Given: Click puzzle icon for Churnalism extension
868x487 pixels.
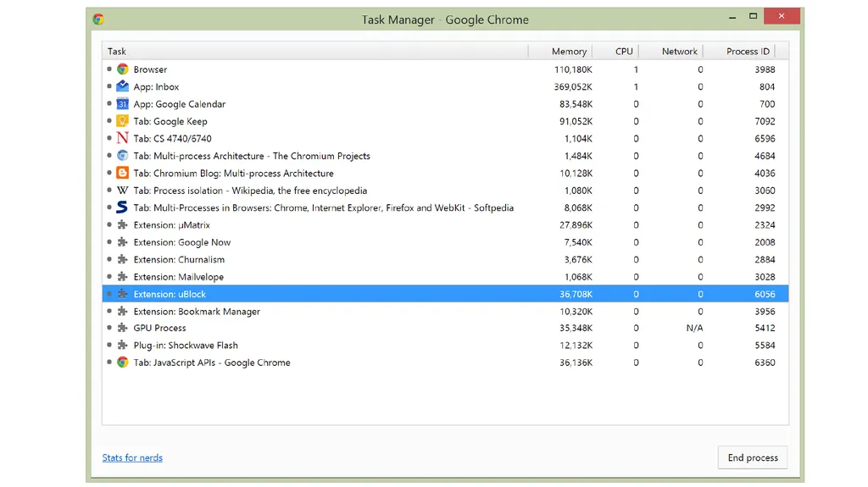Looking at the screenshot, I should pyautogui.click(x=122, y=259).
